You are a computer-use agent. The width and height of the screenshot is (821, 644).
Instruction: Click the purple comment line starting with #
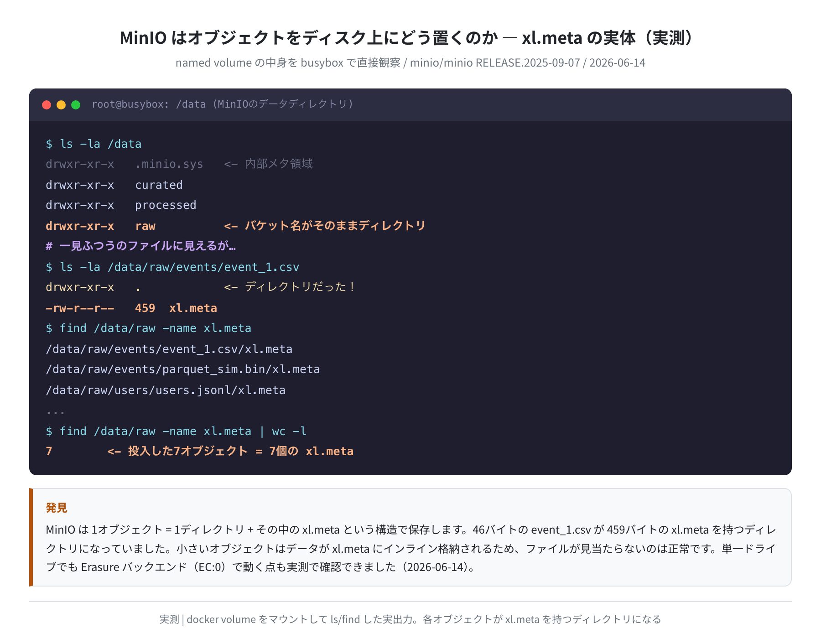point(140,246)
